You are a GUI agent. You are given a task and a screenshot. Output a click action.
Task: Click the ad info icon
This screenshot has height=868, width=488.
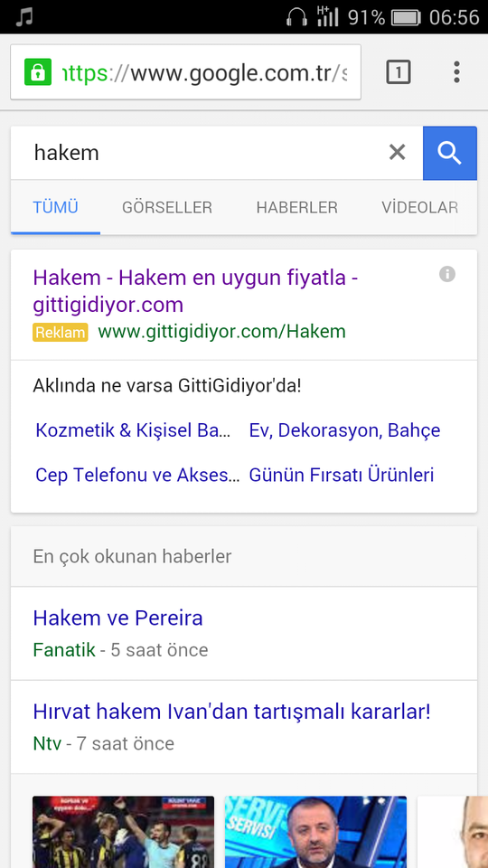point(447,274)
